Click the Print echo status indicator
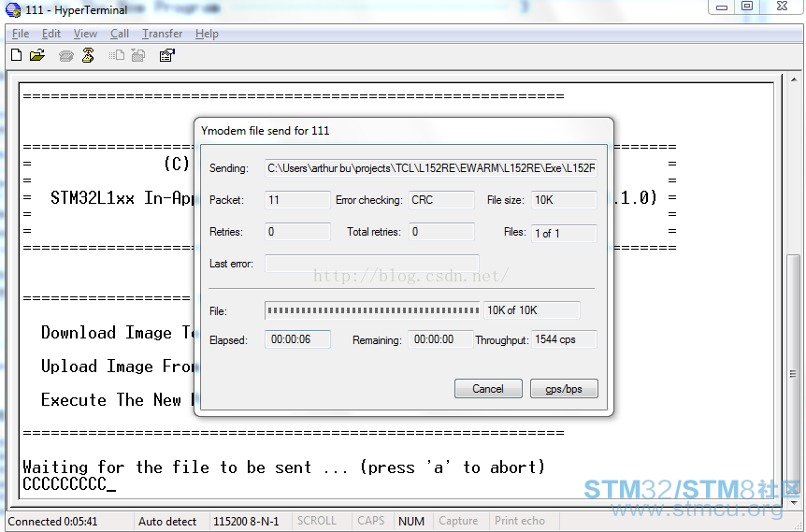806x532 pixels. point(520,521)
